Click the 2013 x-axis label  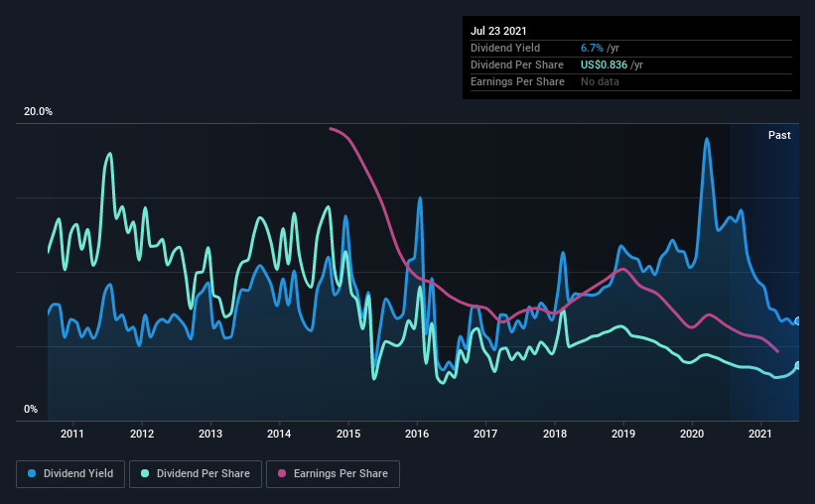210,434
